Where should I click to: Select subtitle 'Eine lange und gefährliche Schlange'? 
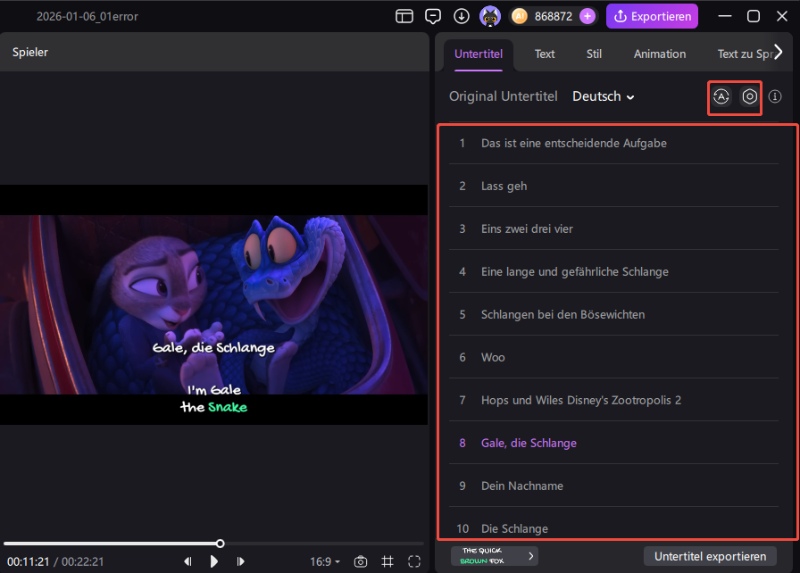pyautogui.click(x=614, y=271)
